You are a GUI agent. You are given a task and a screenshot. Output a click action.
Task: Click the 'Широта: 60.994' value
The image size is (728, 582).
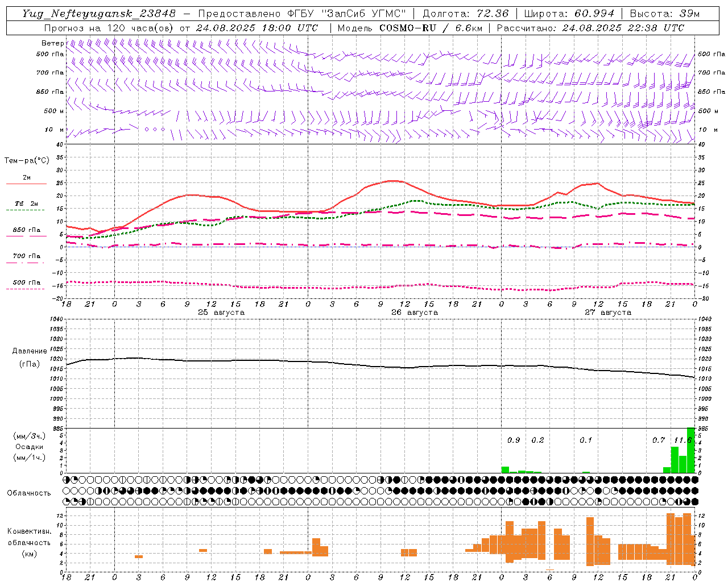tap(569, 14)
